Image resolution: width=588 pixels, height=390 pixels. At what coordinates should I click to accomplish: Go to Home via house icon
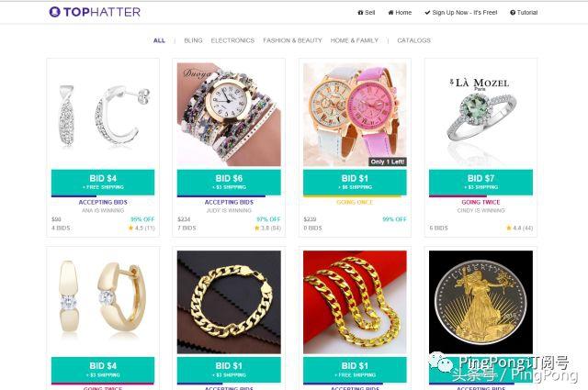[400, 12]
